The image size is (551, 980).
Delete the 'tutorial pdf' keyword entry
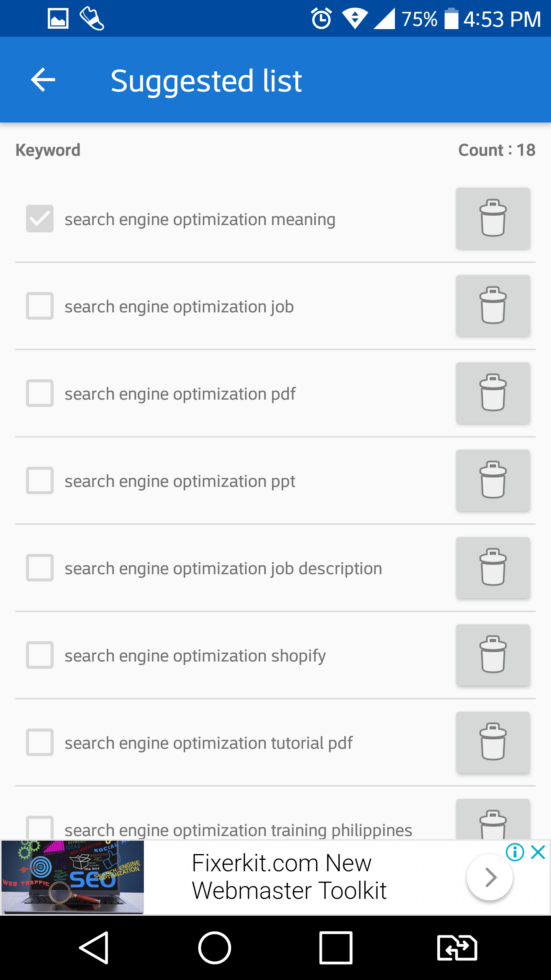pyautogui.click(x=493, y=742)
